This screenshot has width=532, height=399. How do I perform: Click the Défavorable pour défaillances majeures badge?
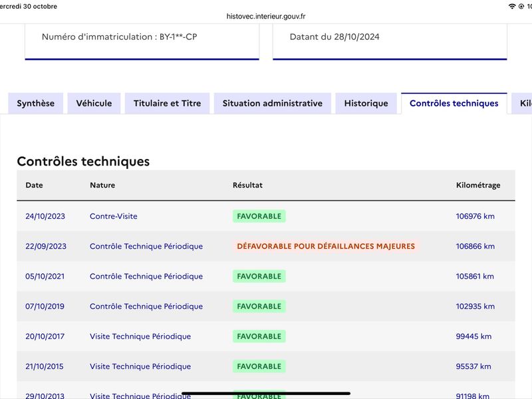(x=326, y=246)
